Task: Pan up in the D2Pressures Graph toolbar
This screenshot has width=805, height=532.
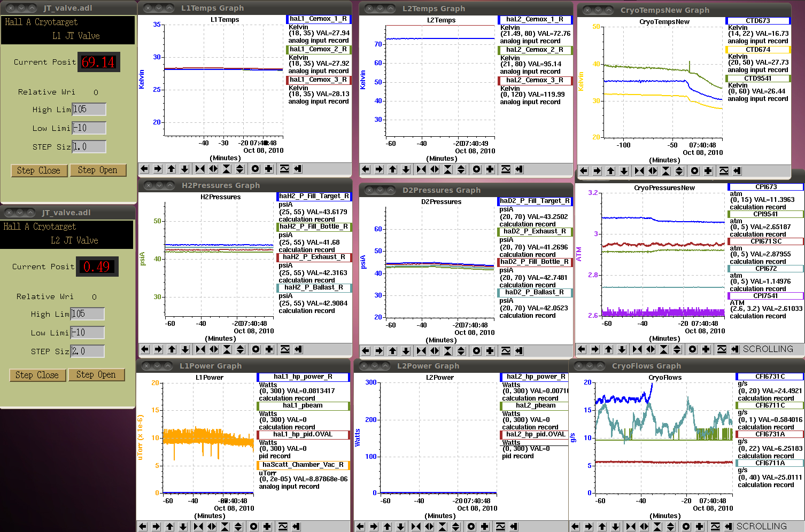Action: click(x=392, y=351)
